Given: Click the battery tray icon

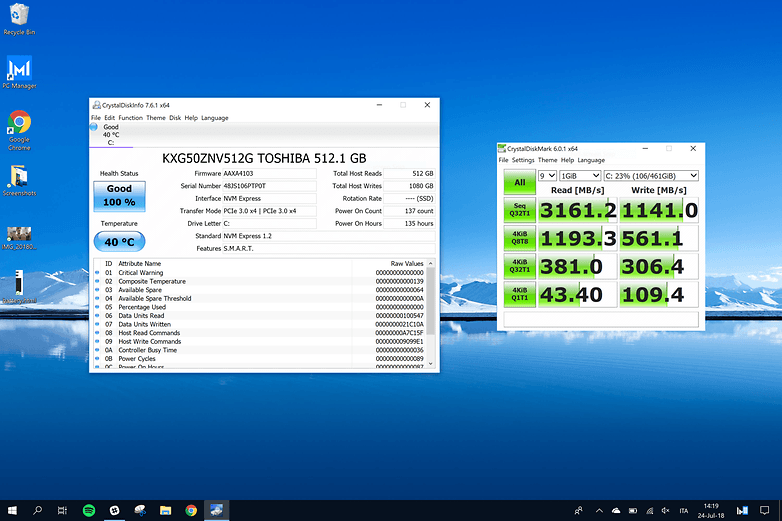Looking at the screenshot, I should click(x=633, y=511).
